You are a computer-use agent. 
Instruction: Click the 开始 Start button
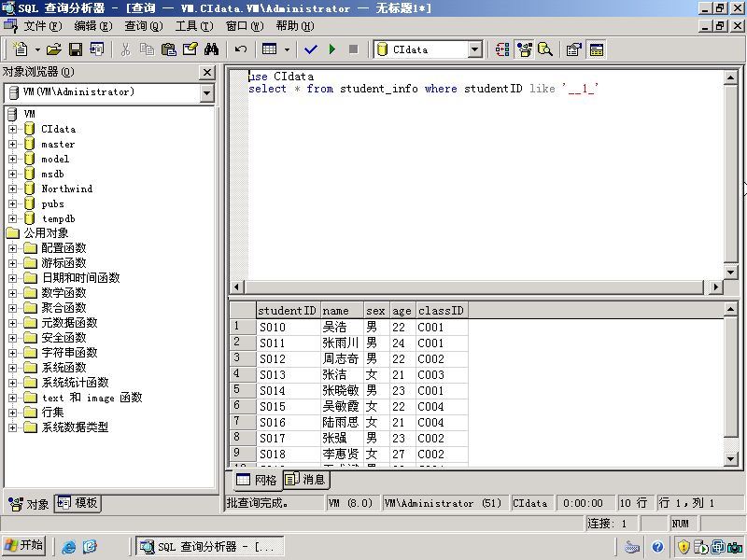coord(24,546)
